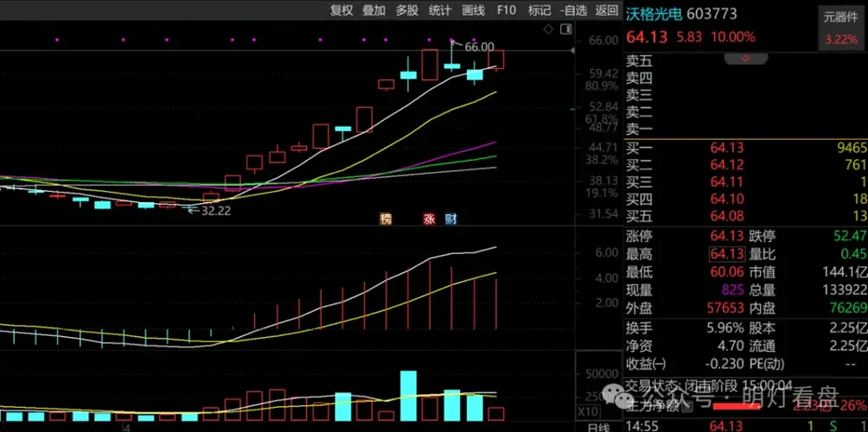868x432 pixels.
Task: Remove stock via -自选 watchlist button
Action: point(573,10)
